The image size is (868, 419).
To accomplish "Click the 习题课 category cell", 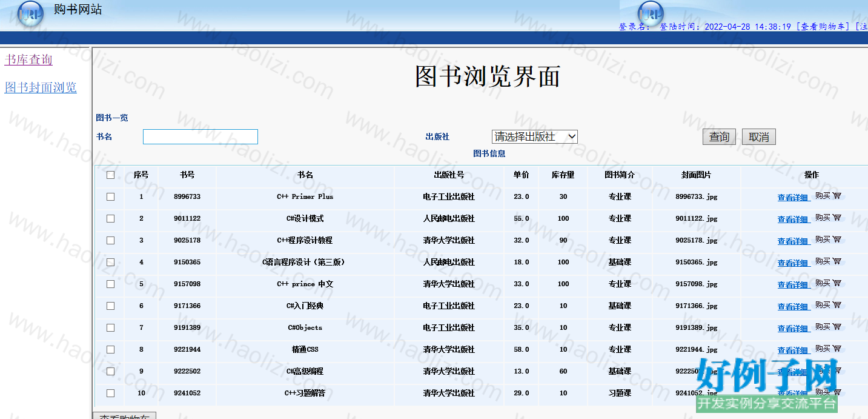I will (x=620, y=393).
